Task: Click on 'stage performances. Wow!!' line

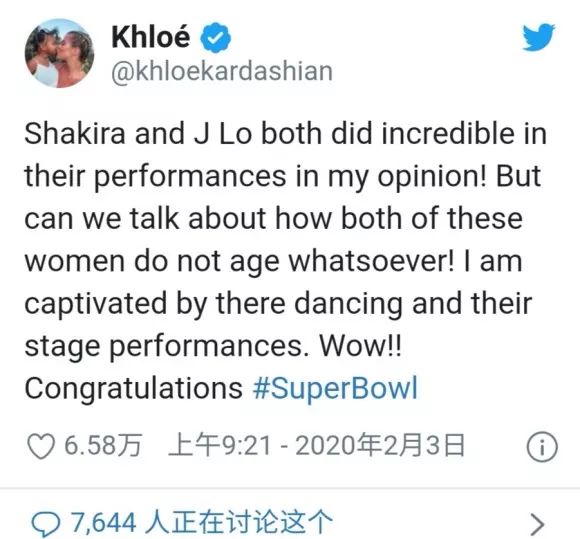Action: [x=213, y=347]
